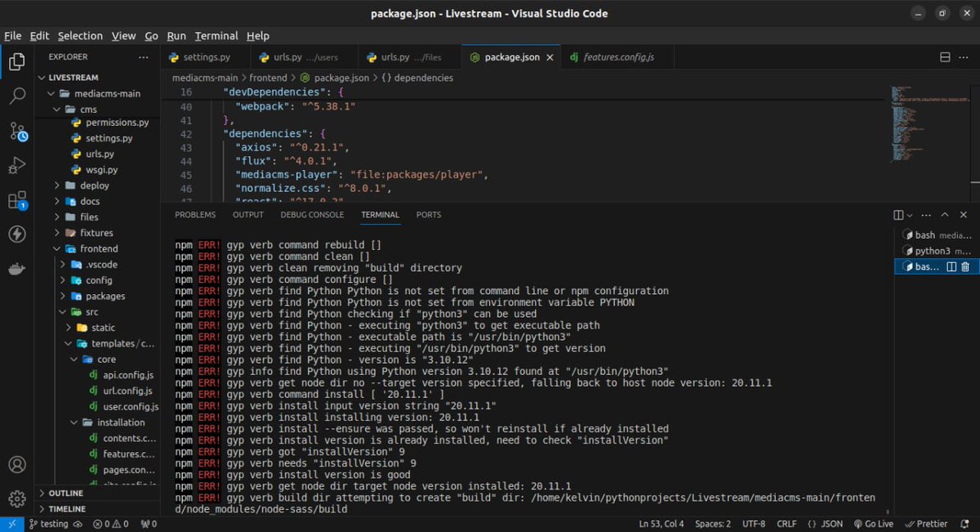
Task: Open the Thunder Client lightning bolt icon
Action: (x=17, y=235)
